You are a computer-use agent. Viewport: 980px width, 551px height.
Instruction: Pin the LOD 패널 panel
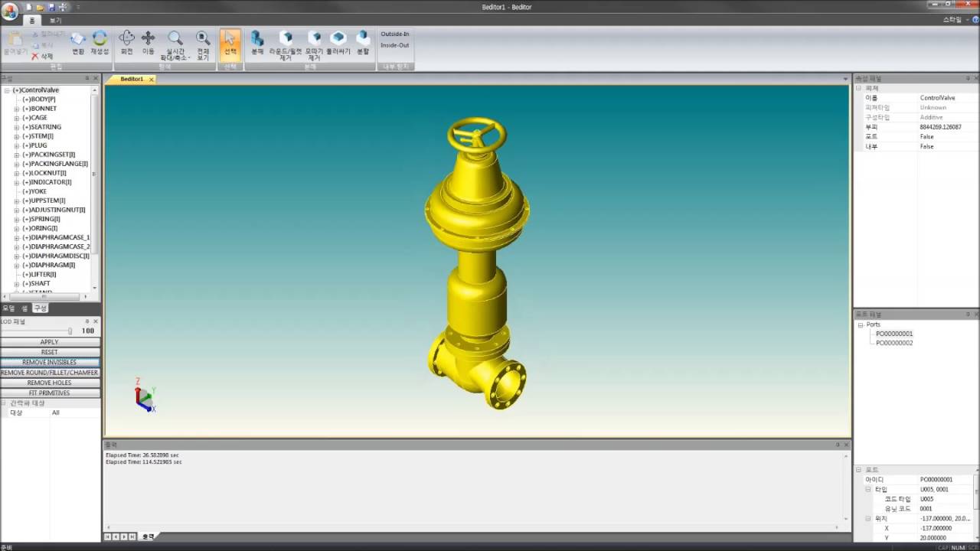pyautogui.click(x=87, y=321)
